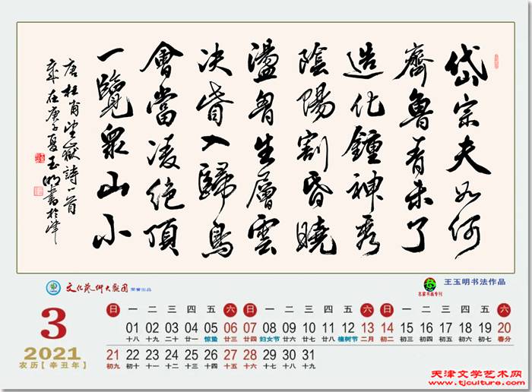Select date 31
The height and width of the screenshot is (392, 532).
309,355
